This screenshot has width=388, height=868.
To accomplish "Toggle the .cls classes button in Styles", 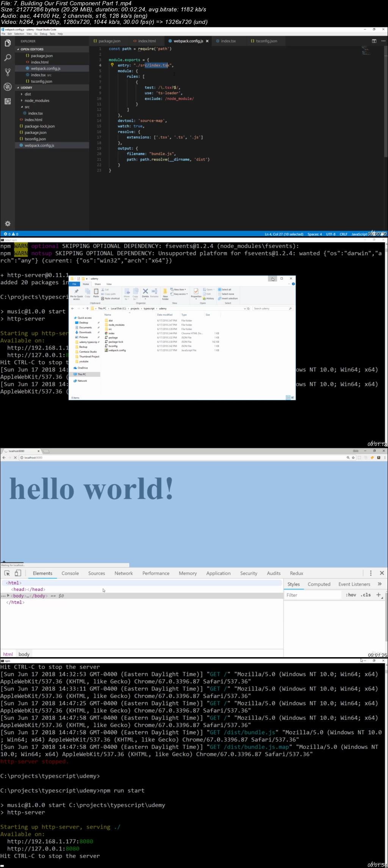I will [x=366, y=595].
